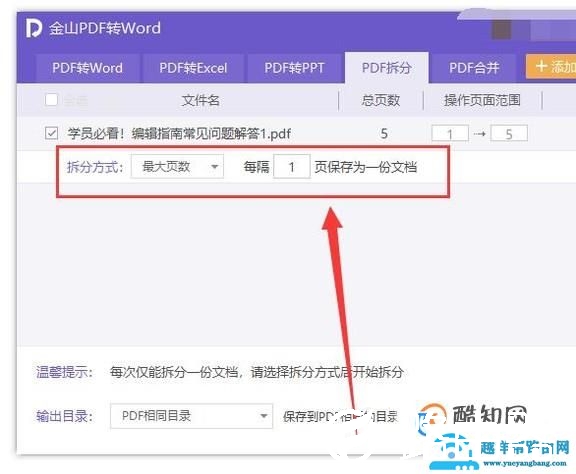The width and height of the screenshot is (576, 474).
Task: Click the 温馨提示 label text
Action: tap(64, 372)
